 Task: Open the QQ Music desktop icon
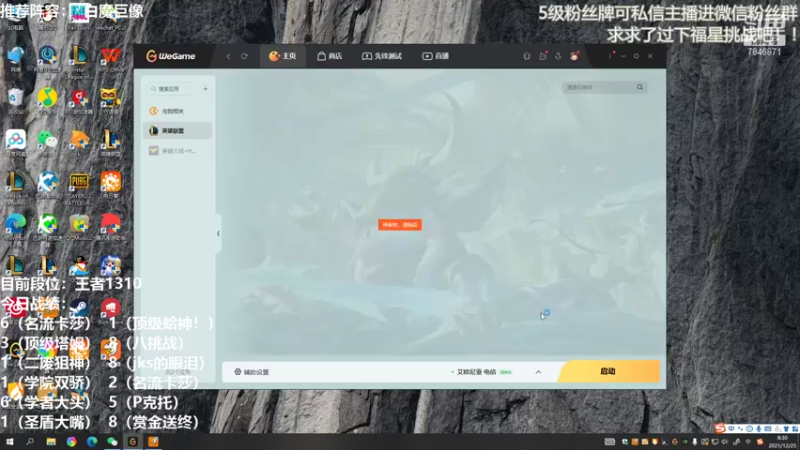pyautogui.click(x=47, y=101)
